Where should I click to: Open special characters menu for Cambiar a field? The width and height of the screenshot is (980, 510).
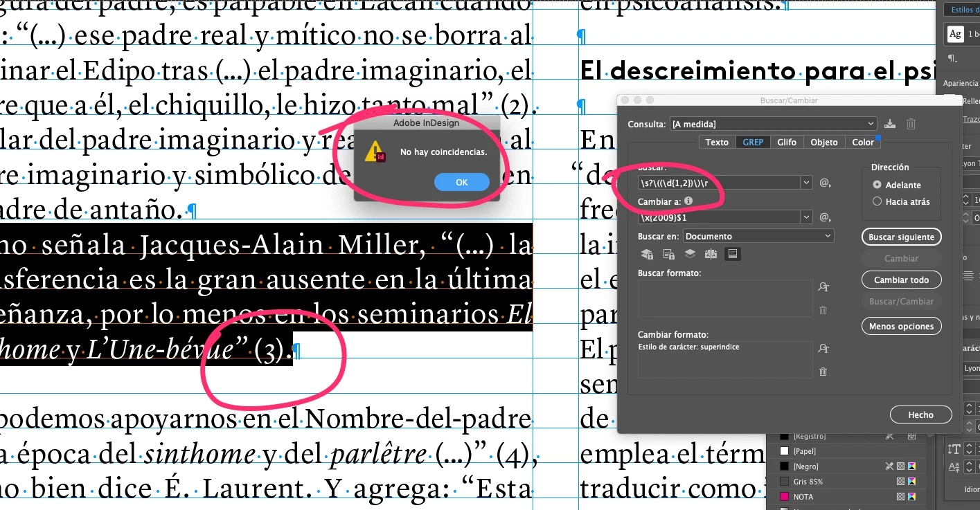[x=825, y=217]
